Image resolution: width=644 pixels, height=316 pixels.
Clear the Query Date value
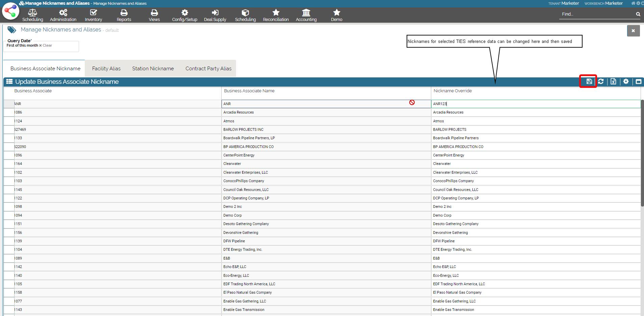[46, 45]
